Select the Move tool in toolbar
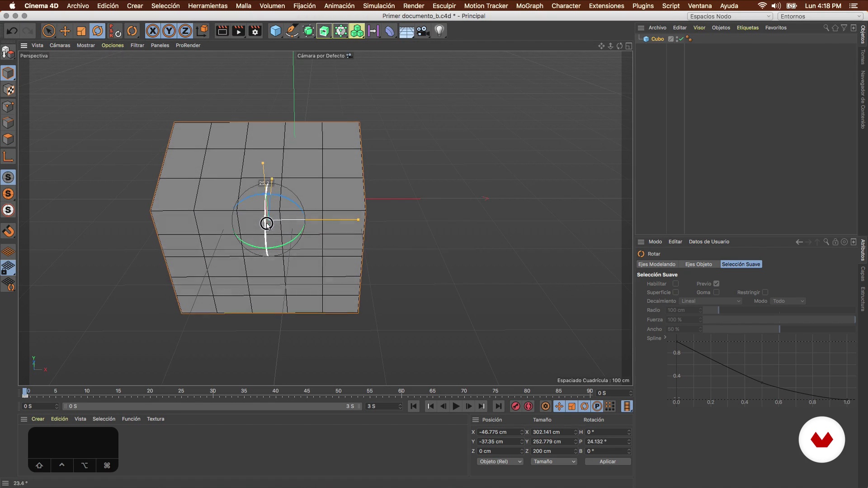This screenshot has width=868, height=488. [65, 31]
